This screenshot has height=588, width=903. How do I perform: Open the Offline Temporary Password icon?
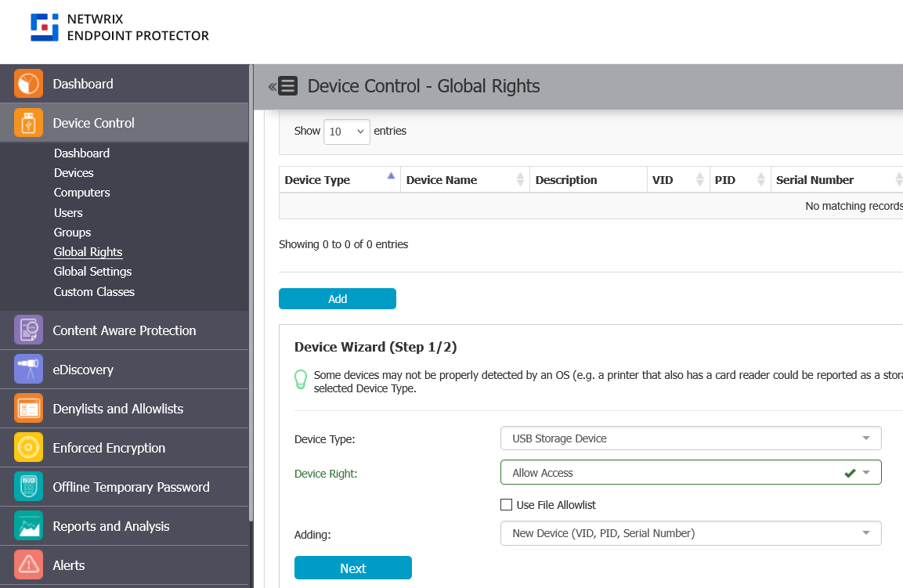(28, 487)
